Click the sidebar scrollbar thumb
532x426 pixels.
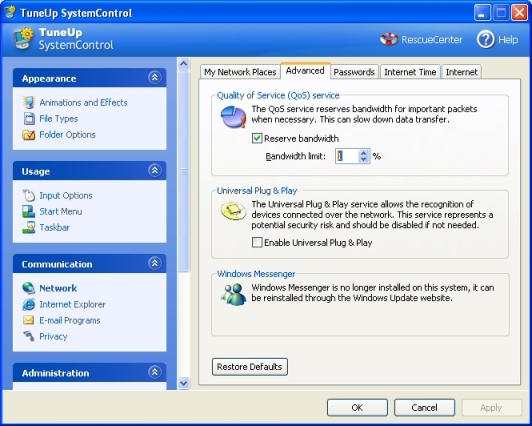click(x=184, y=171)
